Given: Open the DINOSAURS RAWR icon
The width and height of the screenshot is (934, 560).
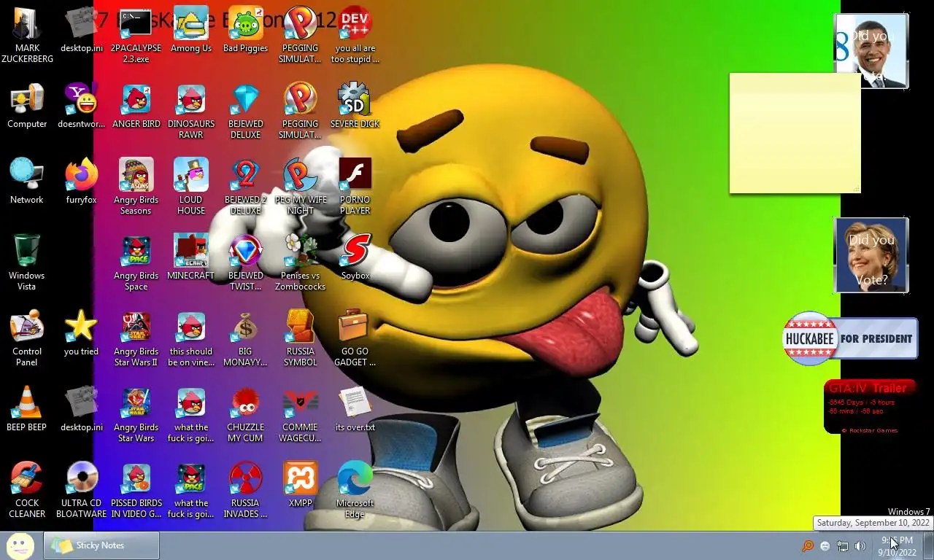Looking at the screenshot, I should click(190, 111).
